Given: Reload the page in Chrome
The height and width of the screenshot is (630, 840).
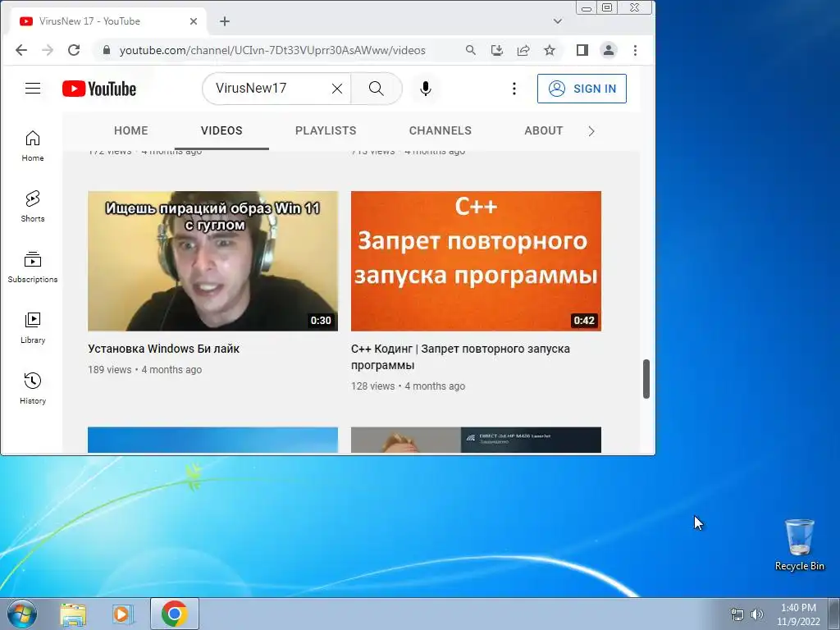Looking at the screenshot, I should coord(74,50).
